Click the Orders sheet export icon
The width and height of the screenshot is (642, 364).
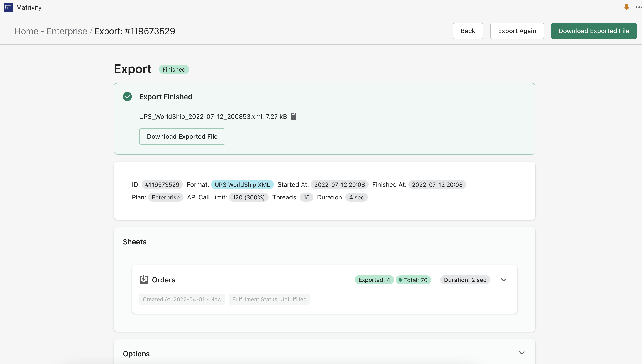(143, 279)
